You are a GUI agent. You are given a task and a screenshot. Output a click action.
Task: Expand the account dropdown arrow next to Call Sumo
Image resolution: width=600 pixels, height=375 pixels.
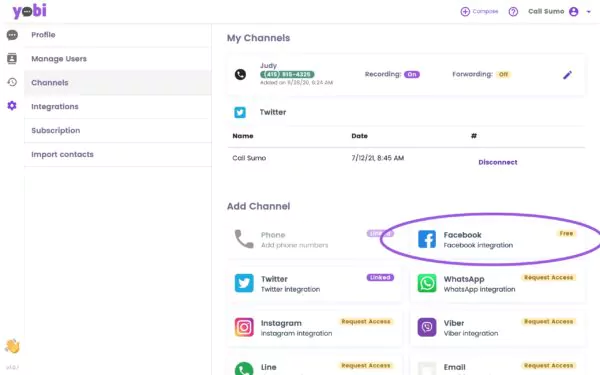click(589, 12)
